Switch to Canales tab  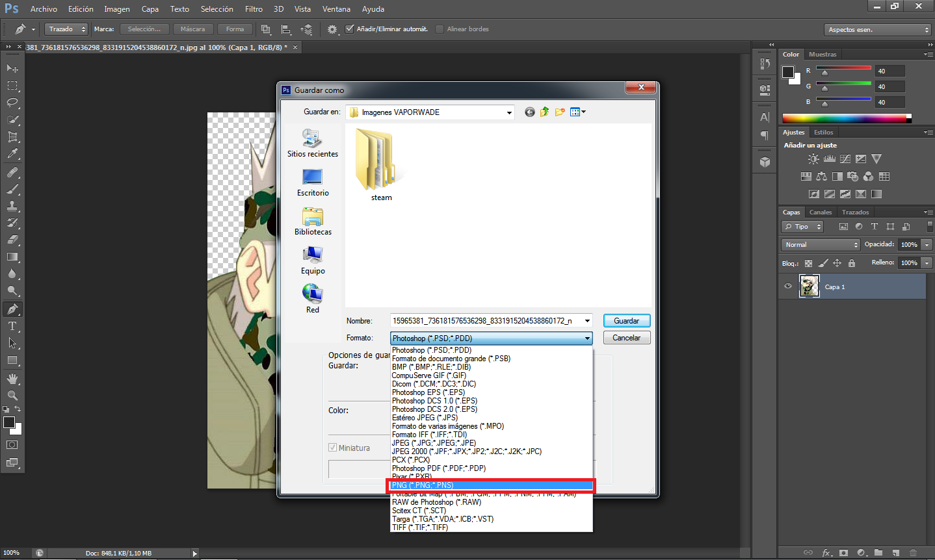tap(821, 212)
